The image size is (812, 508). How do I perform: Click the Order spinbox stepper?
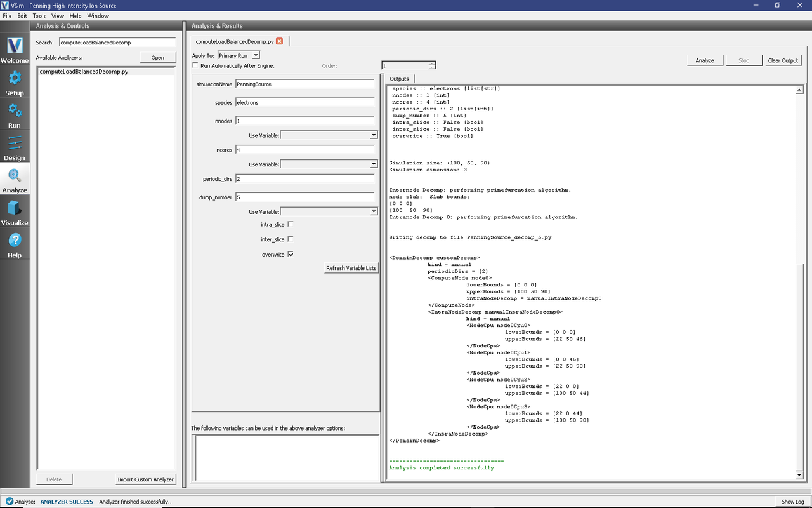click(432, 65)
